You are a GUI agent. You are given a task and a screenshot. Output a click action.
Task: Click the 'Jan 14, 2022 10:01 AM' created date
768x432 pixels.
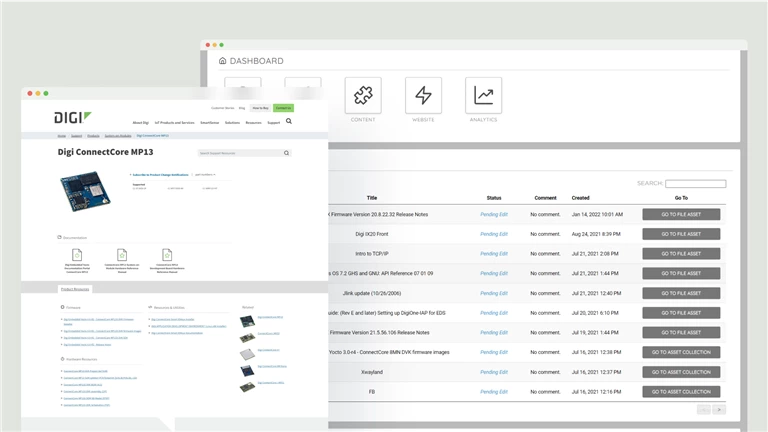pos(597,214)
